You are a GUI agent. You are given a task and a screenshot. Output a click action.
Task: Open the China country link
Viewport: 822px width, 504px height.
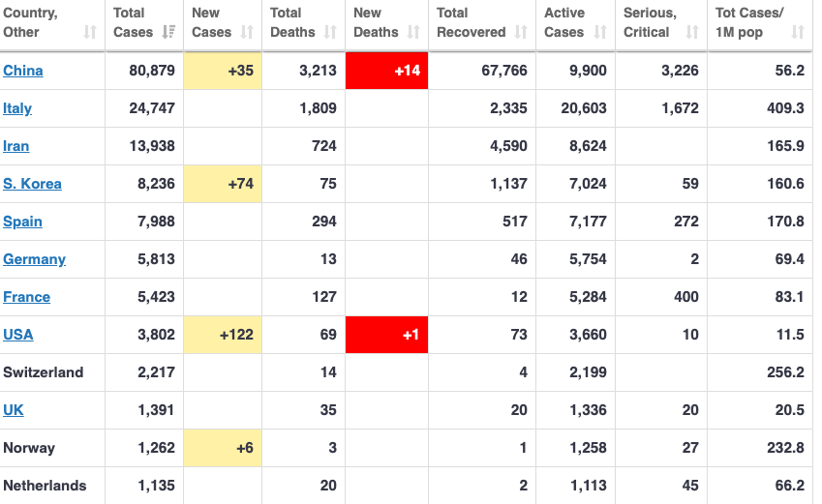click(x=23, y=71)
